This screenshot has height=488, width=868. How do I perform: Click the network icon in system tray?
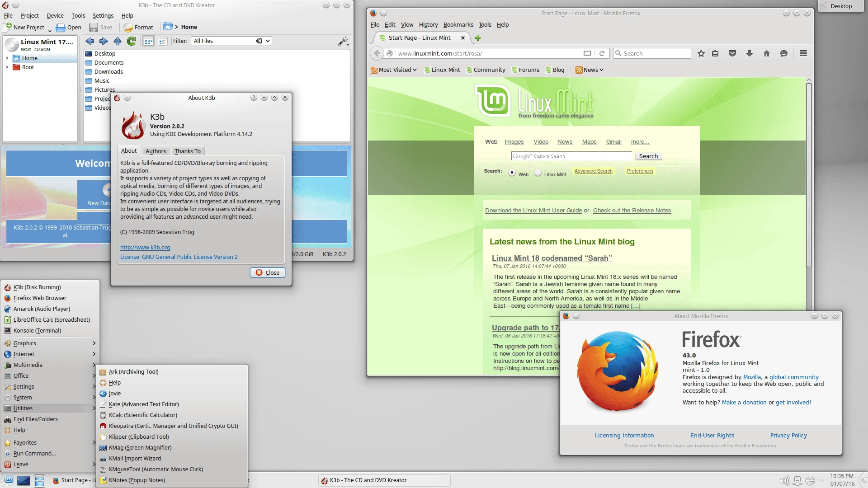pyautogui.click(x=798, y=480)
